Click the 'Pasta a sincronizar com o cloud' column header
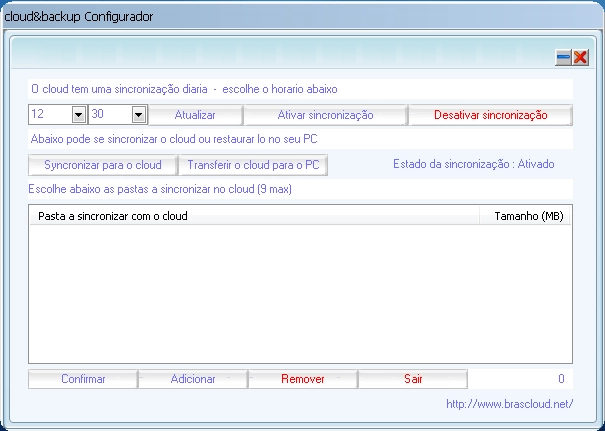This screenshot has width=605, height=431. 255,216
